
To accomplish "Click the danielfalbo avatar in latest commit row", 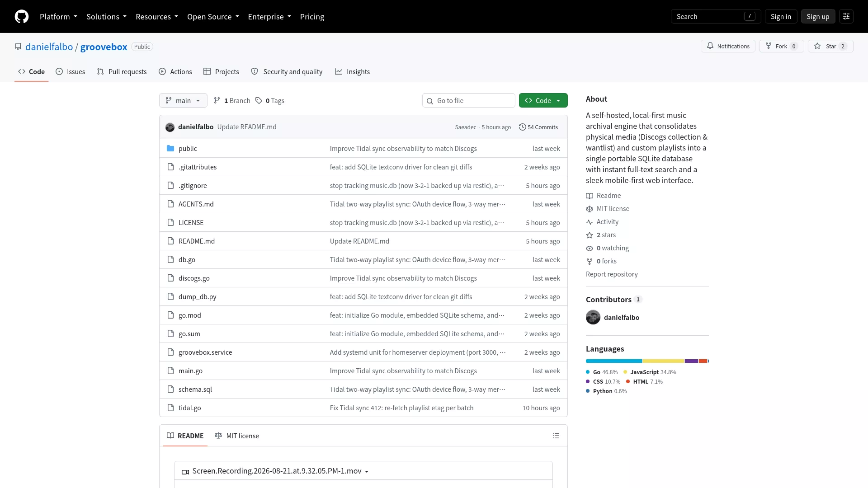I will click(170, 127).
